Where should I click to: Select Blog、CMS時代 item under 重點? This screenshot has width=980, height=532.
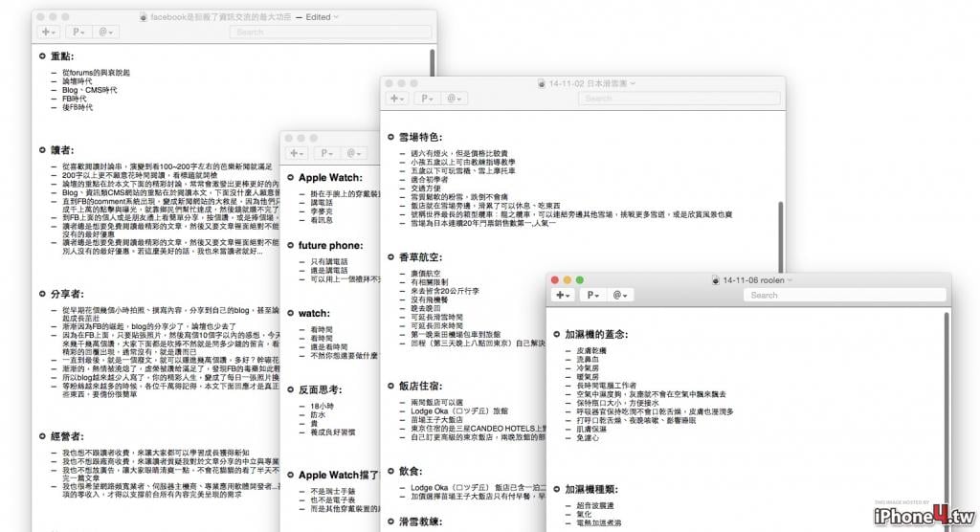89,90
